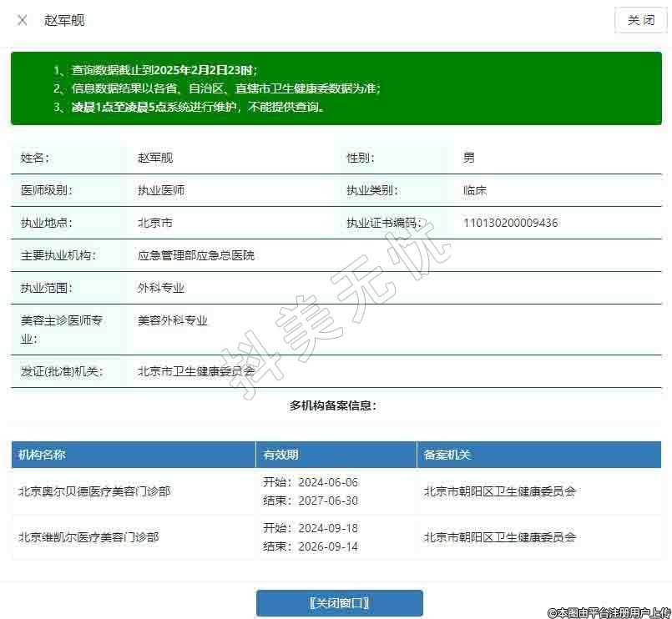
Task: Click 执业医师 physician level value
Action: coord(161,190)
